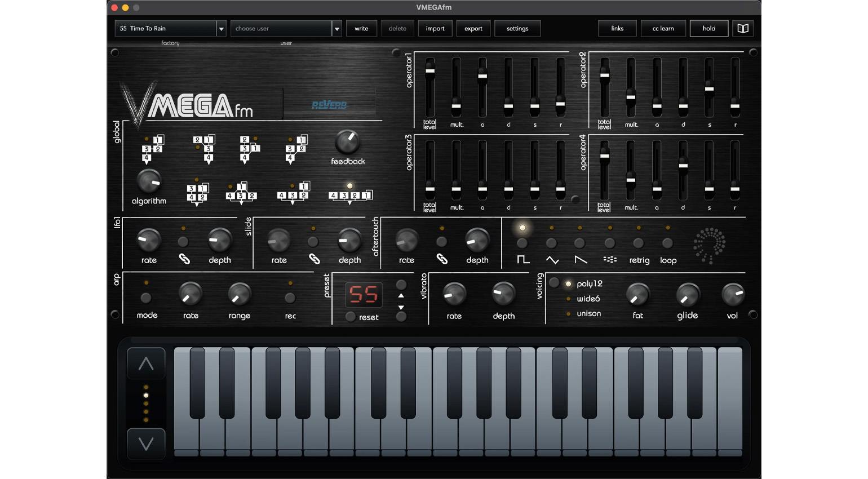Click the lfo1 link chain icon
The height and width of the screenshot is (479, 868).
[184, 259]
